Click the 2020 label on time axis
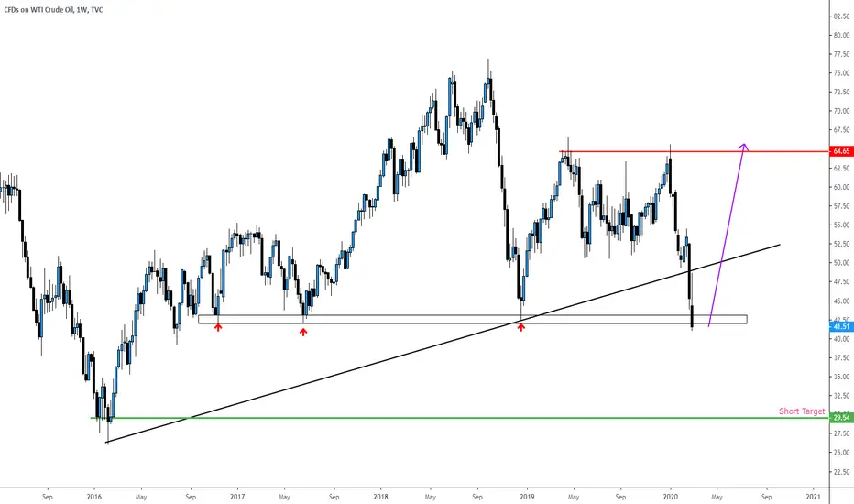The image size is (854, 504). (671, 497)
